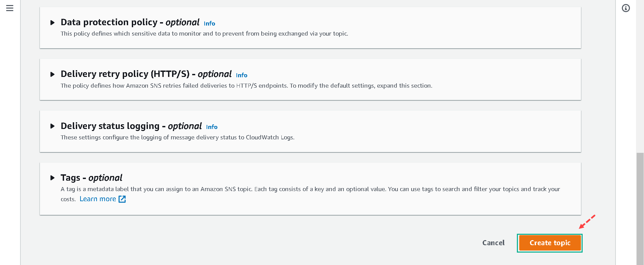
Task: Expand Delivery retry policy (HTTP/S) arrow
Action: coord(52,75)
